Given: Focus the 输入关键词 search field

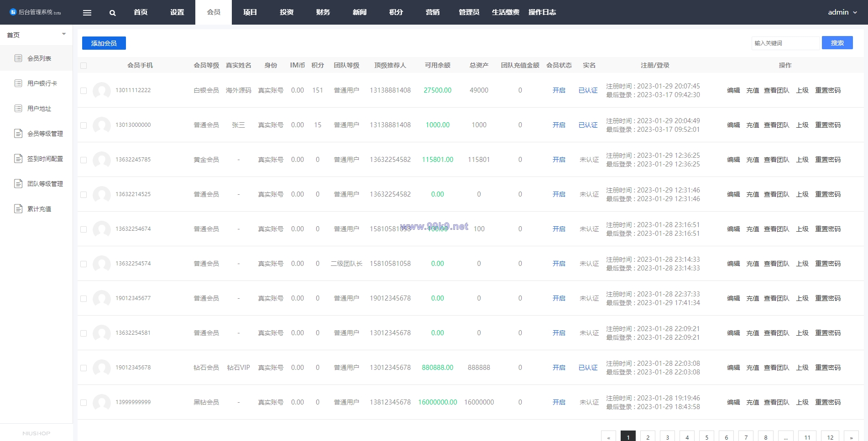Looking at the screenshot, I should click(x=785, y=43).
